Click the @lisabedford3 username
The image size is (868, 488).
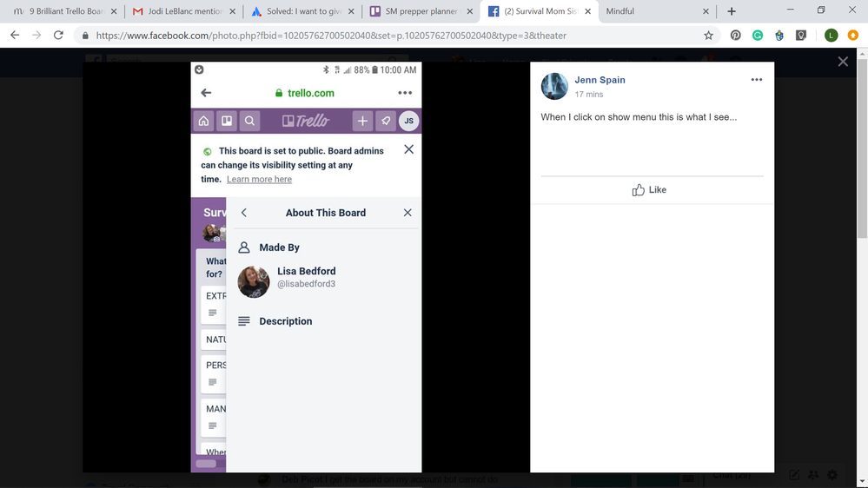tap(306, 284)
